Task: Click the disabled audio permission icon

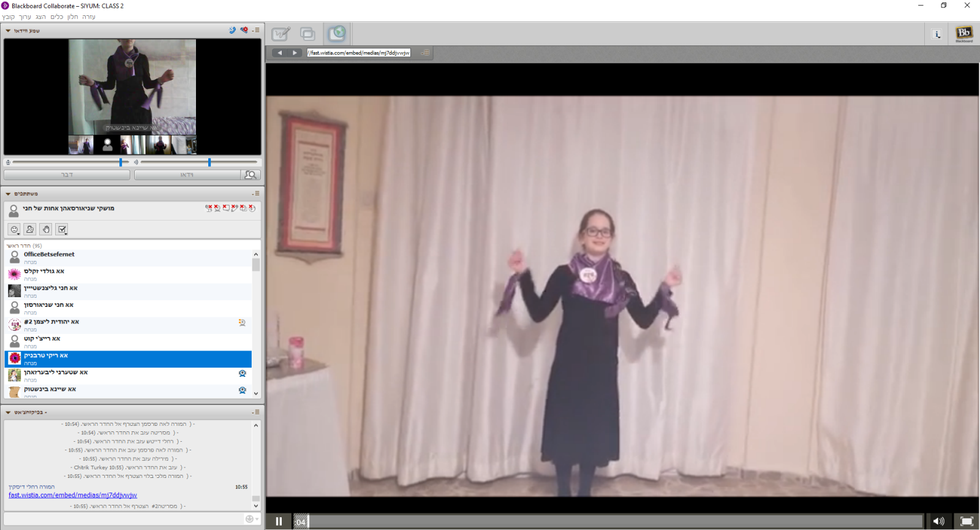Action: (x=208, y=208)
